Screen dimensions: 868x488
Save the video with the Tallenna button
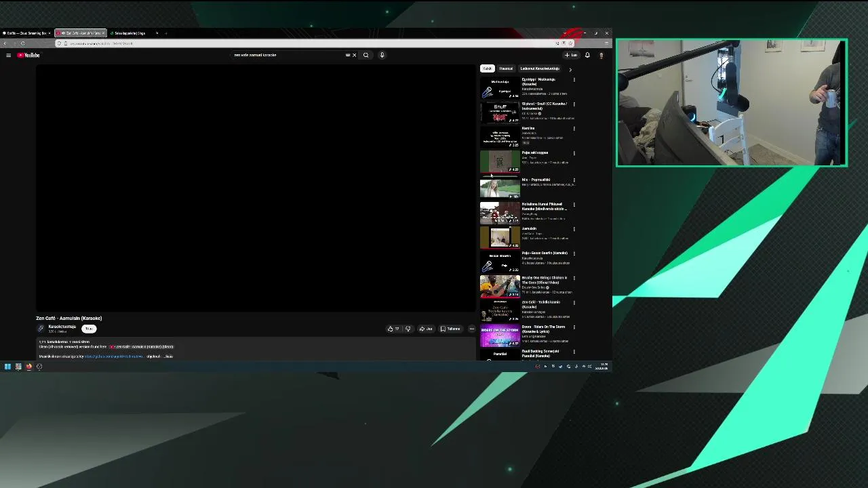pos(450,329)
